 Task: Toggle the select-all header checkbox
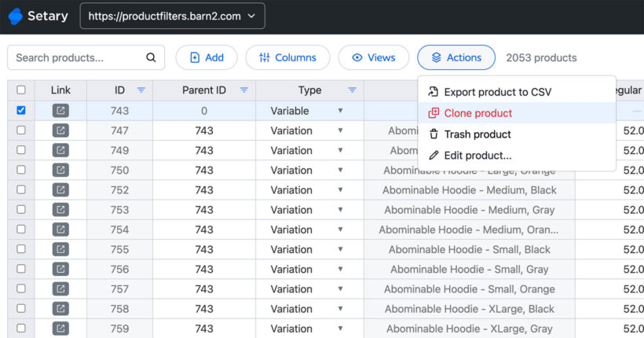[21, 90]
